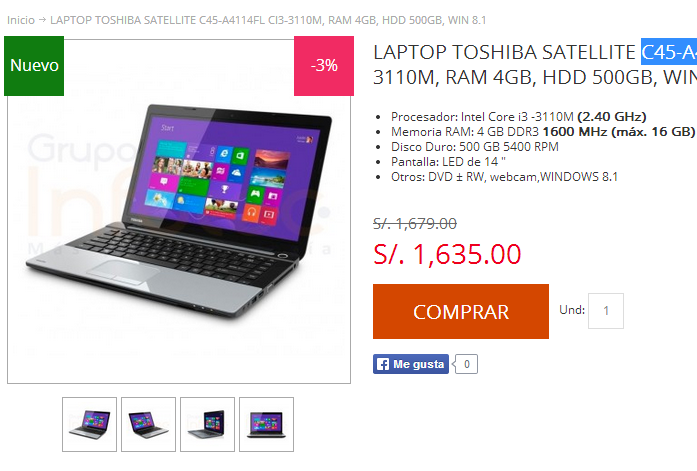Click the Facebook logo icon in Me gusta

pos(382,364)
